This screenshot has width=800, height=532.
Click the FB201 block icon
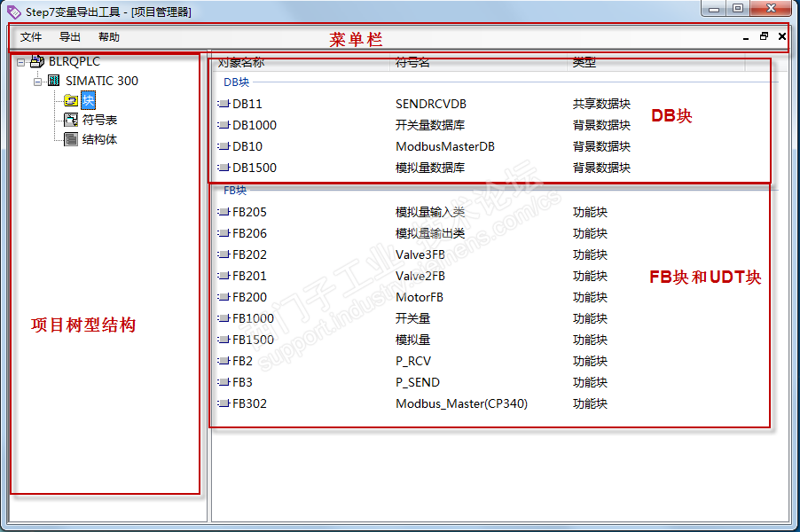(x=224, y=276)
